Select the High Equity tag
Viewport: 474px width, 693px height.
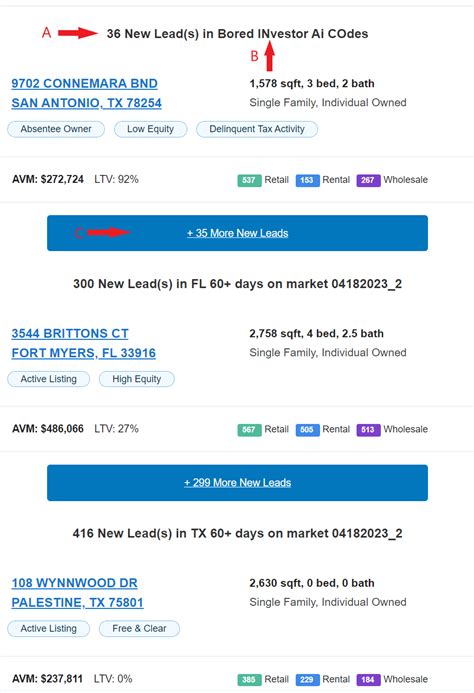tap(137, 379)
